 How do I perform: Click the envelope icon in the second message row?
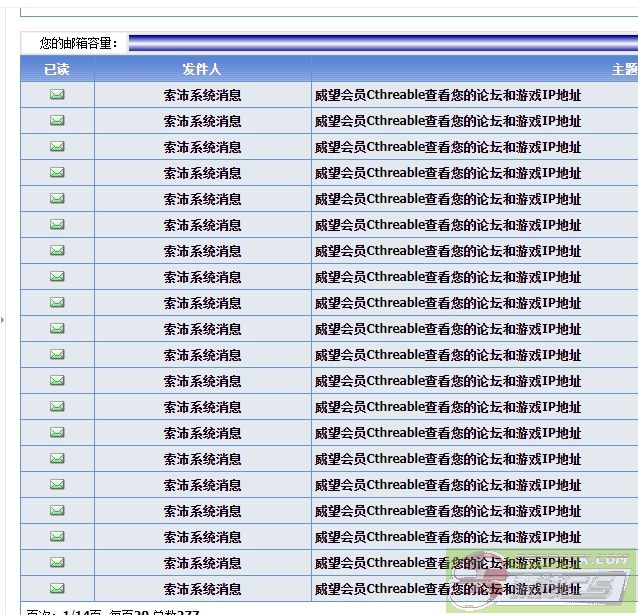[x=57, y=121]
